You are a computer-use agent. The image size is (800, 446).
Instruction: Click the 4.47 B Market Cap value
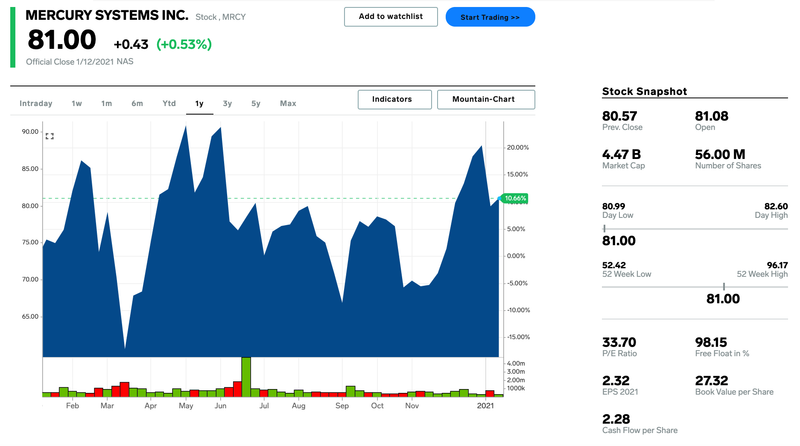click(x=621, y=155)
